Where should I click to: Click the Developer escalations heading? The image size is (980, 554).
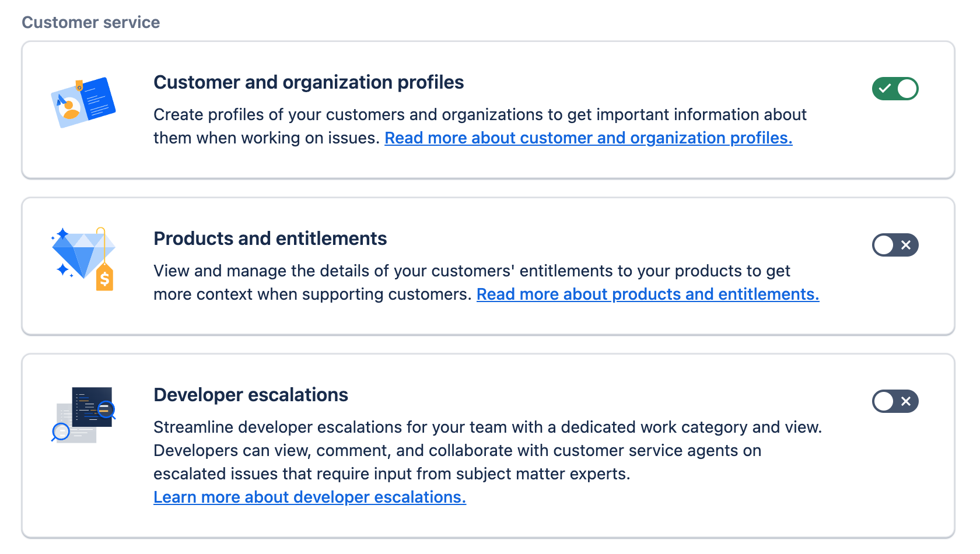coord(251,395)
